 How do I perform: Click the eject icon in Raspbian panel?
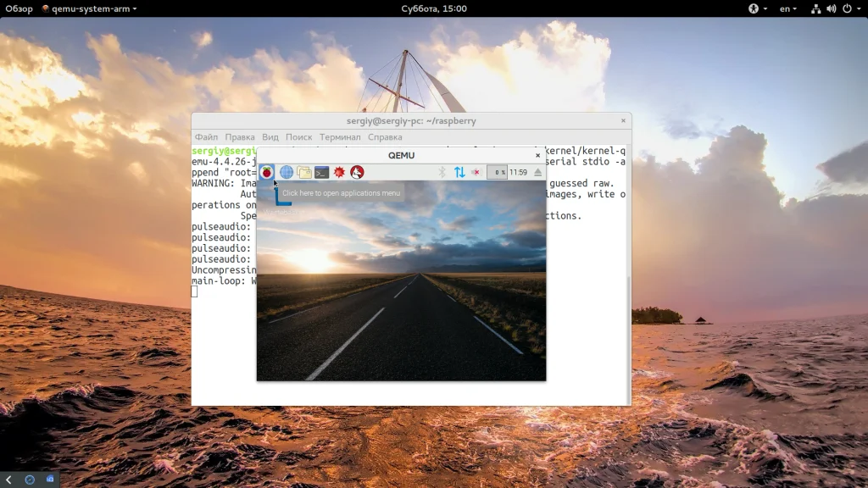537,172
